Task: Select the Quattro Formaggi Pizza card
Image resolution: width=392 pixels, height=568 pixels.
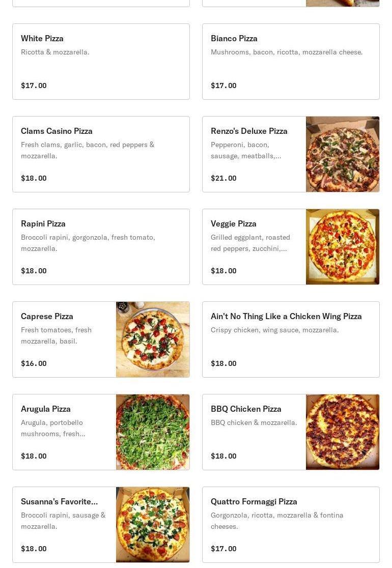Action: pyautogui.click(x=291, y=525)
